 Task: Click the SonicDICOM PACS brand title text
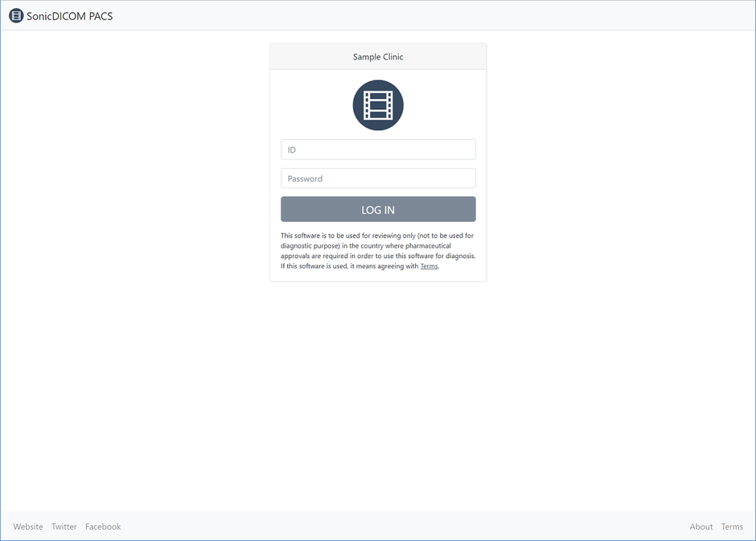click(70, 16)
